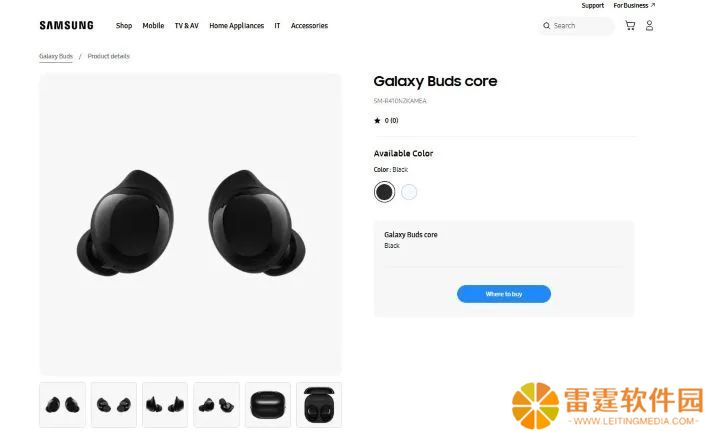708x431 pixels.
Task: Open the shopping cart icon
Action: [630, 25]
